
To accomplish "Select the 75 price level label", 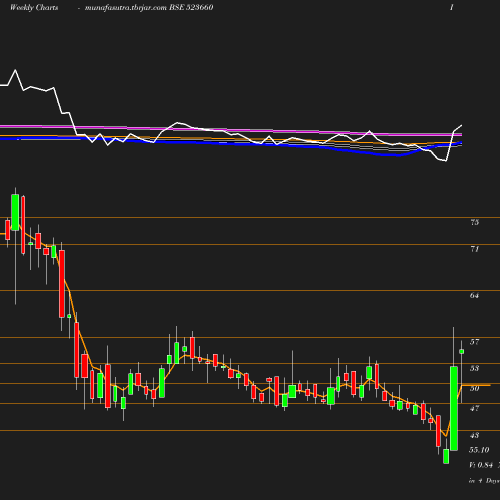I will point(475,222).
